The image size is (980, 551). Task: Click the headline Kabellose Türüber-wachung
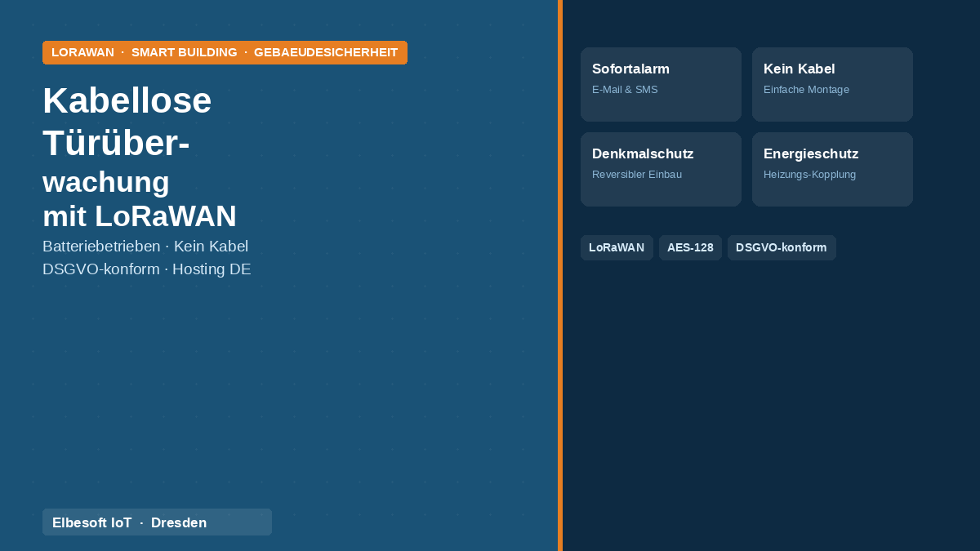pyautogui.click(x=127, y=140)
